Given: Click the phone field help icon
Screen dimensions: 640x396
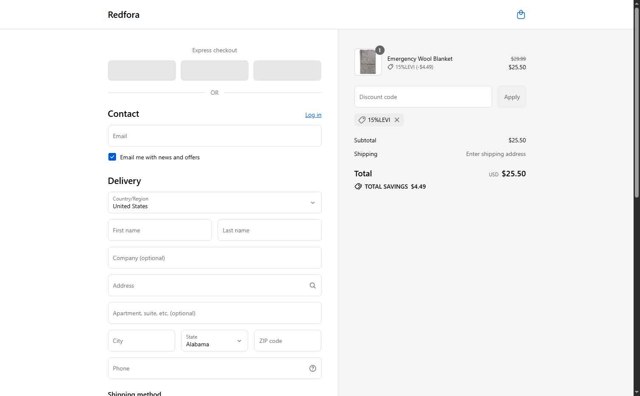Looking at the screenshot, I should 312,368.
